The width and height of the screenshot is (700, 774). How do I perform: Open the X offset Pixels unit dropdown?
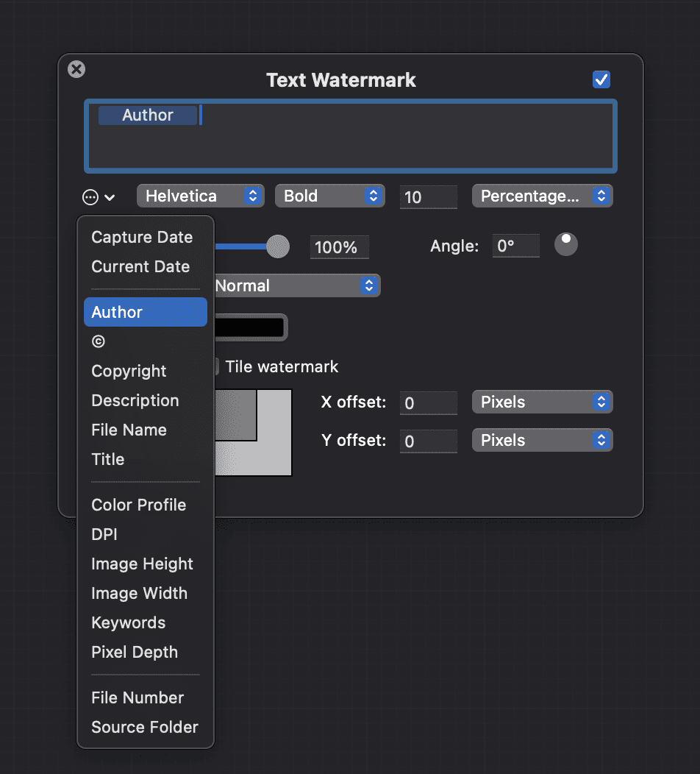pyautogui.click(x=542, y=402)
